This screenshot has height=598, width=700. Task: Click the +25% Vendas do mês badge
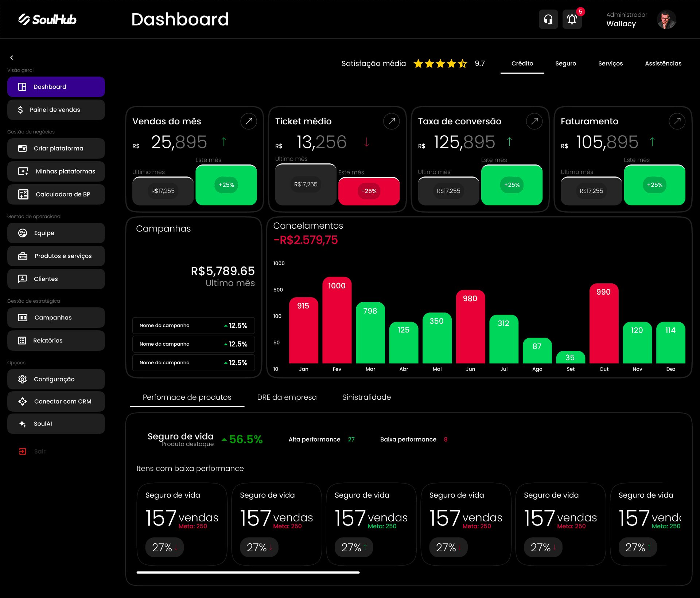pyautogui.click(x=226, y=185)
